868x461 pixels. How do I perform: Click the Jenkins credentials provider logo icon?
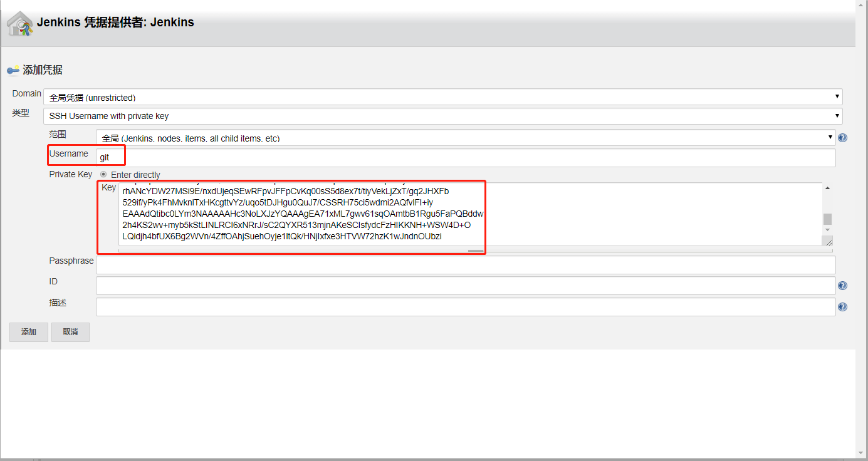point(19,23)
